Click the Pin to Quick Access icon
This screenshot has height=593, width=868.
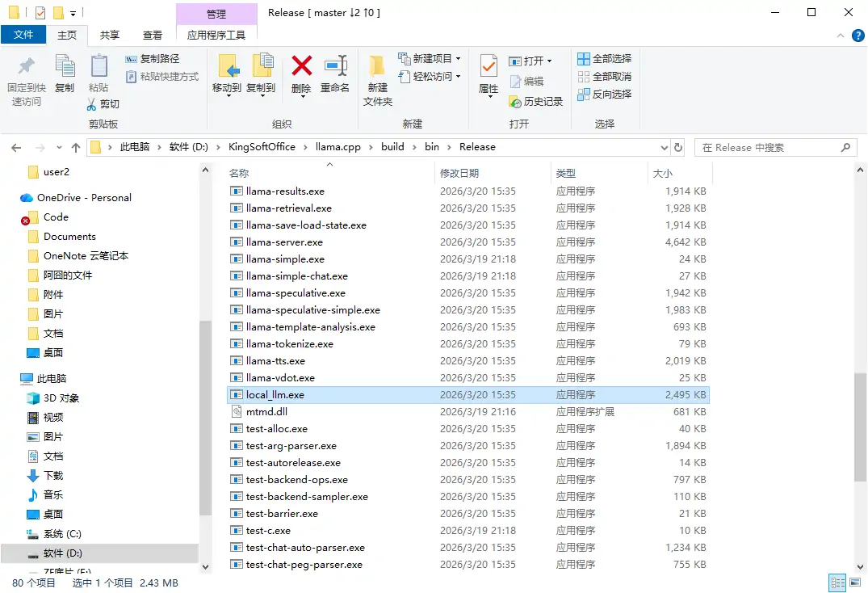coord(27,66)
